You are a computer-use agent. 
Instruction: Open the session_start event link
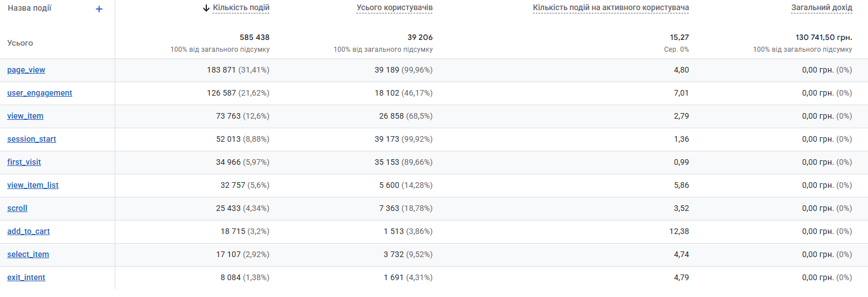[31, 139]
